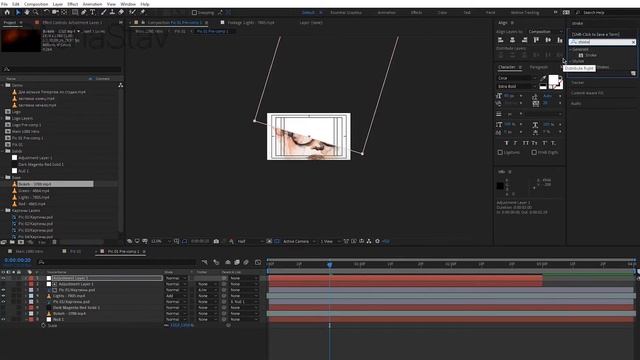
Task: Click the Home icon in the toolbar
Action: [x=7, y=12]
